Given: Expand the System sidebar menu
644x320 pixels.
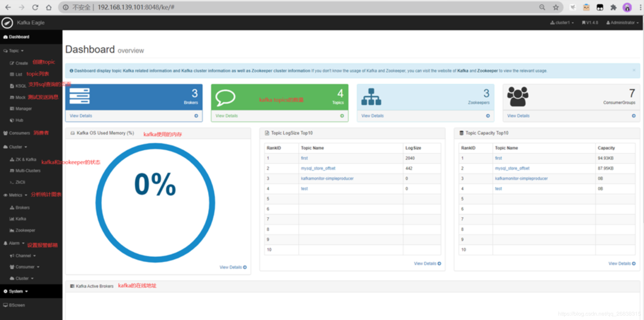Looking at the screenshot, I should tap(15, 291).
